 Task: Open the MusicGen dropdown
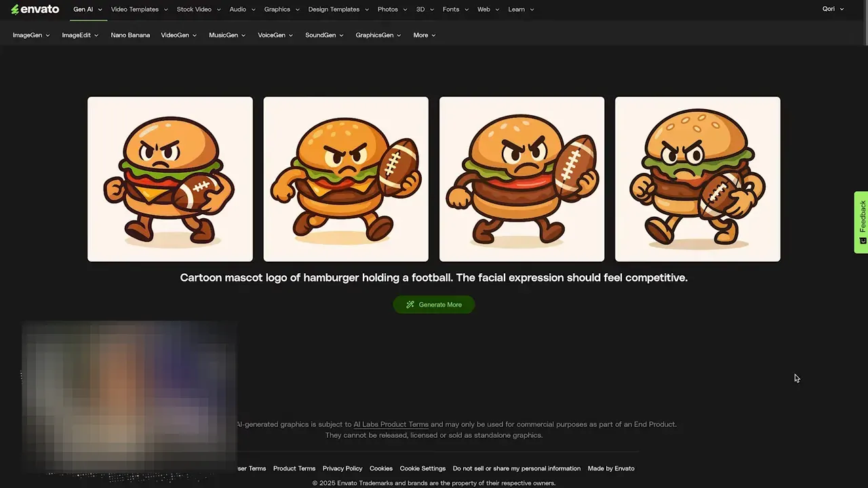tap(226, 35)
